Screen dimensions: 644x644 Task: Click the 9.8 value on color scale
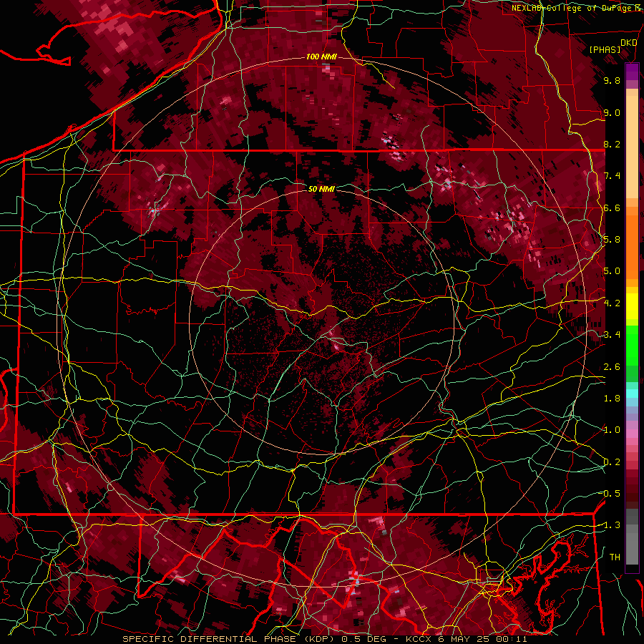pyautogui.click(x=612, y=80)
